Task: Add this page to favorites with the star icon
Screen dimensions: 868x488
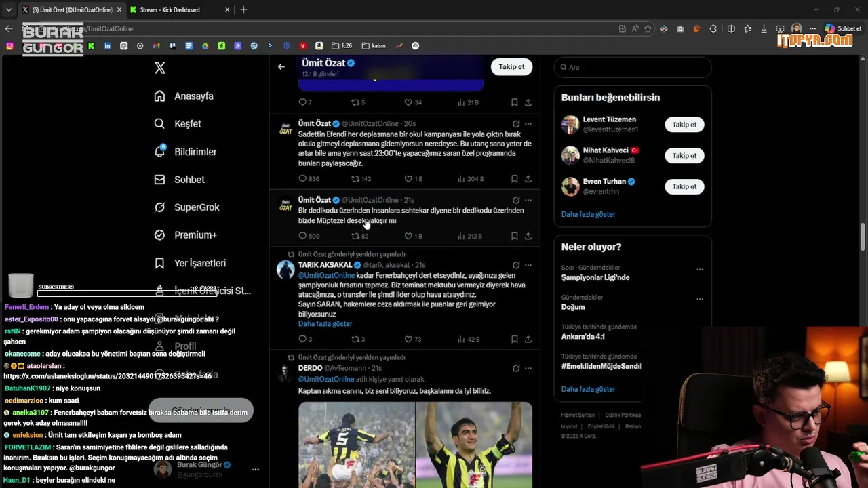Action: click(x=648, y=28)
